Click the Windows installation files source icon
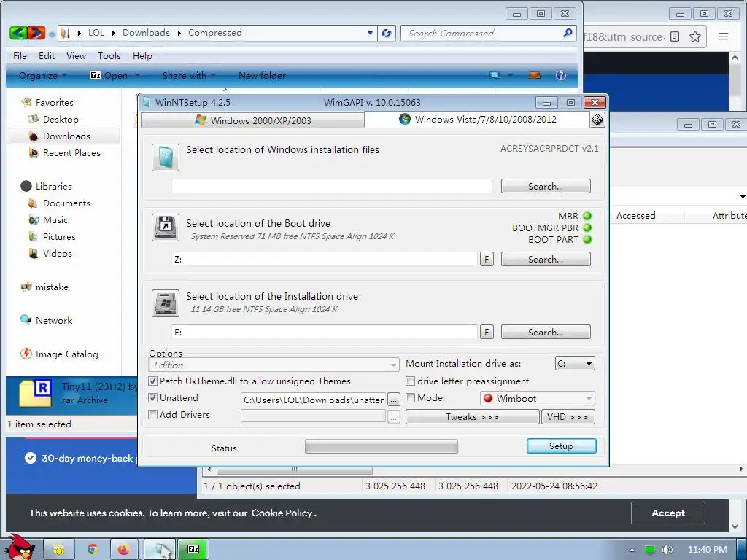This screenshot has width=747, height=560. [166, 157]
